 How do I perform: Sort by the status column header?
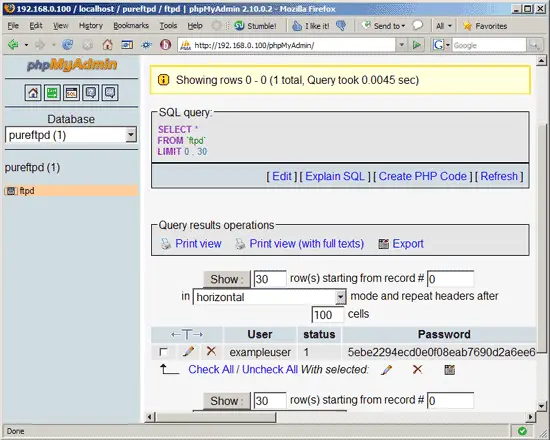coord(319,334)
